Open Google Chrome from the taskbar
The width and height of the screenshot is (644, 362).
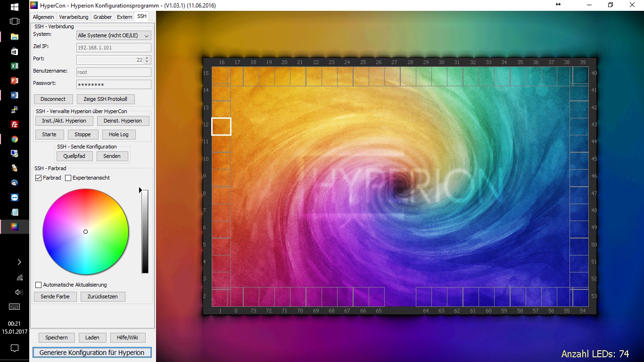pos(14,139)
